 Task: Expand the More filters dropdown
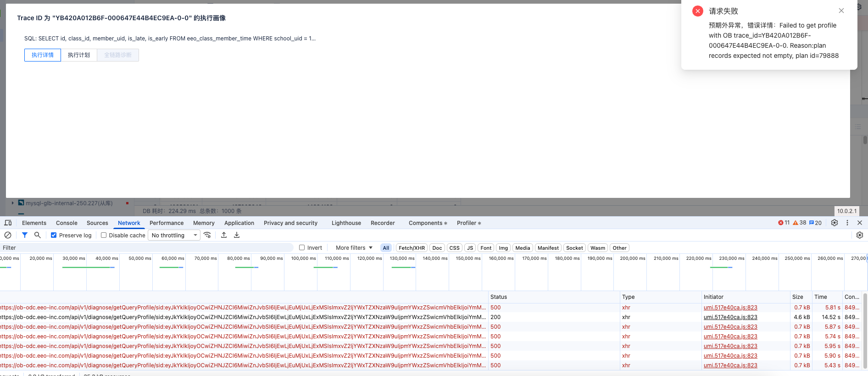tap(354, 247)
